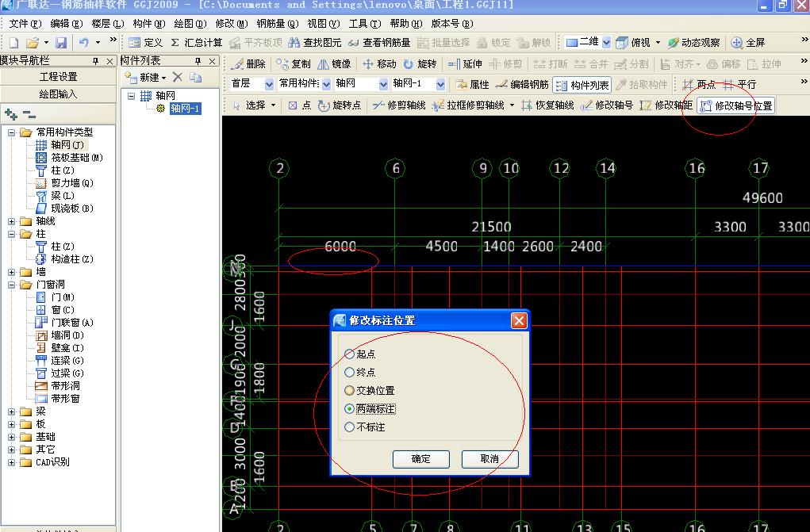Click 修剪轴线 trim axis tool
The height and width of the screenshot is (532, 810).
click(399, 105)
